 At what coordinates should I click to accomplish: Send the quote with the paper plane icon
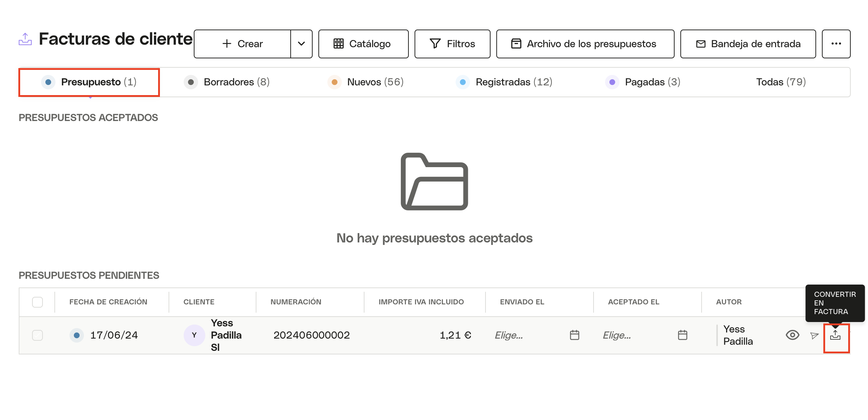click(814, 336)
